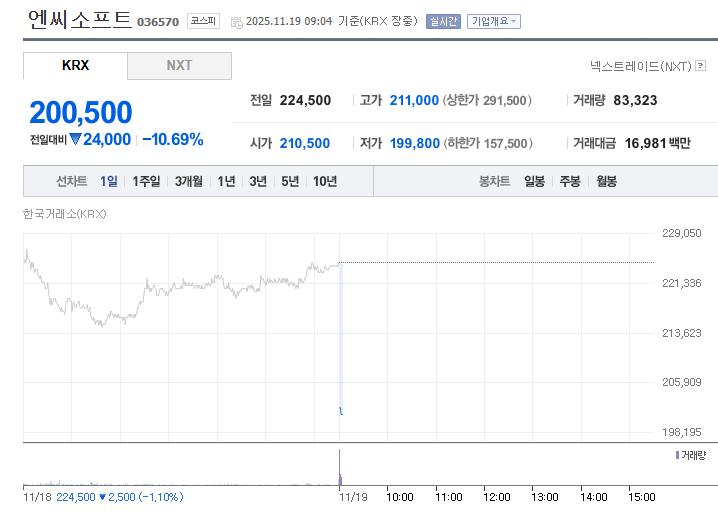Select the 1일 line chart period
Image resolution: width=718 pixels, height=520 pixels.
tap(109, 181)
